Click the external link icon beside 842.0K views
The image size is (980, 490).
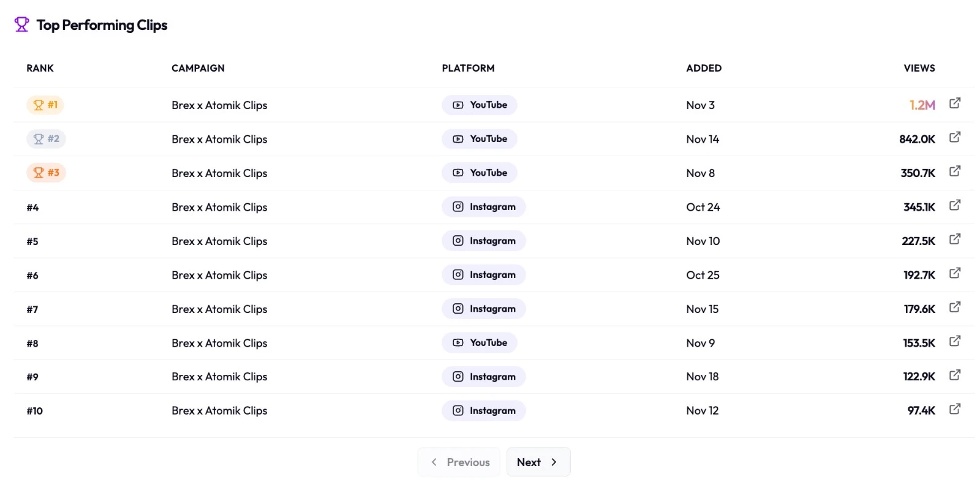tap(955, 137)
